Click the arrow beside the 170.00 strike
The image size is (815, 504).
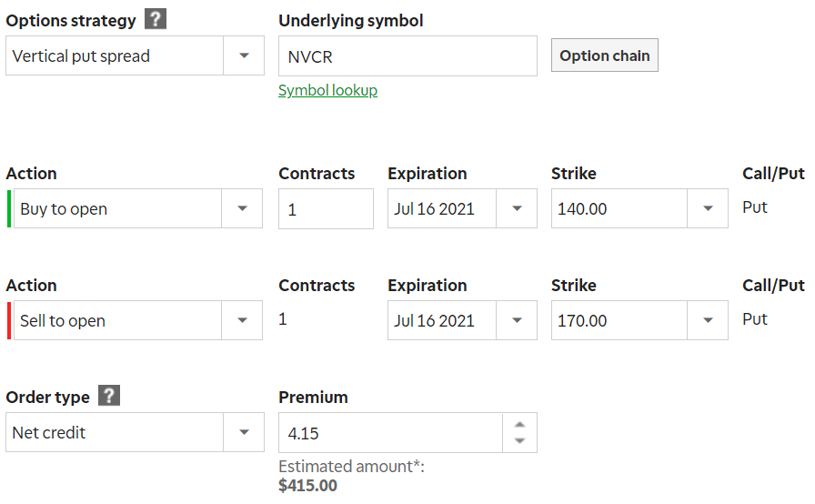tap(708, 320)
